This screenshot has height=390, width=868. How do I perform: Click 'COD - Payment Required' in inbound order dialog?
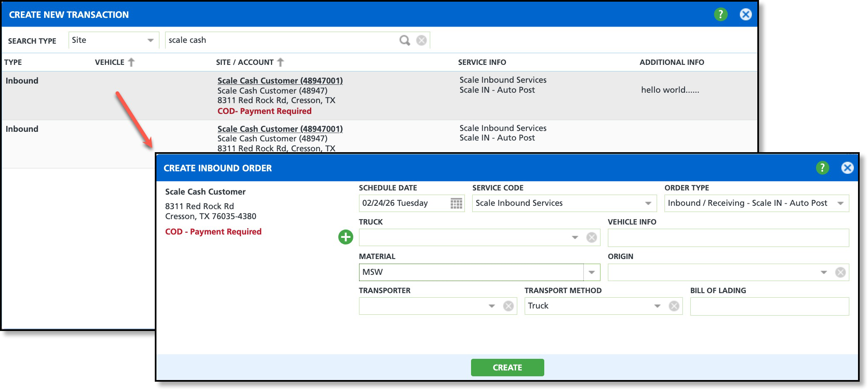tap(213, 232)
